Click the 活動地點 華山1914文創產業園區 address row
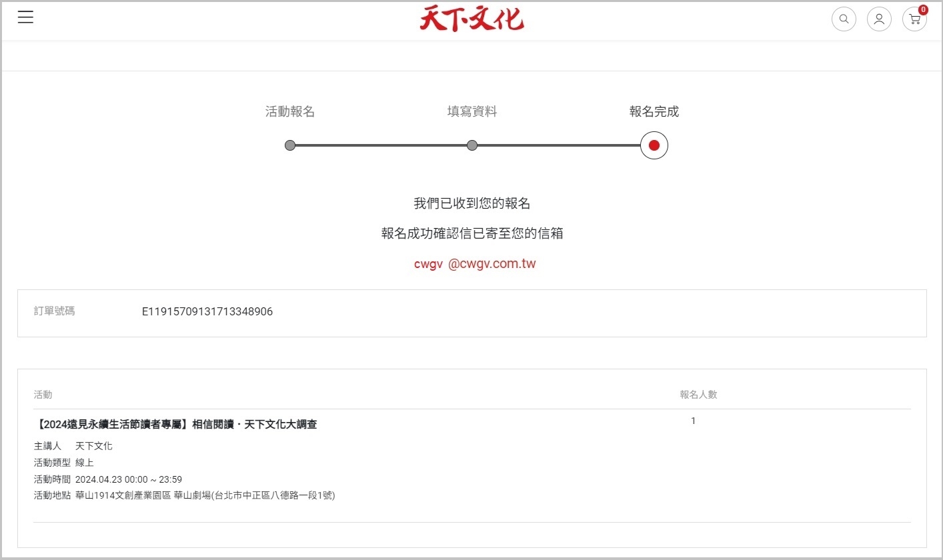 pyautogui.click(x=185, y=495)
